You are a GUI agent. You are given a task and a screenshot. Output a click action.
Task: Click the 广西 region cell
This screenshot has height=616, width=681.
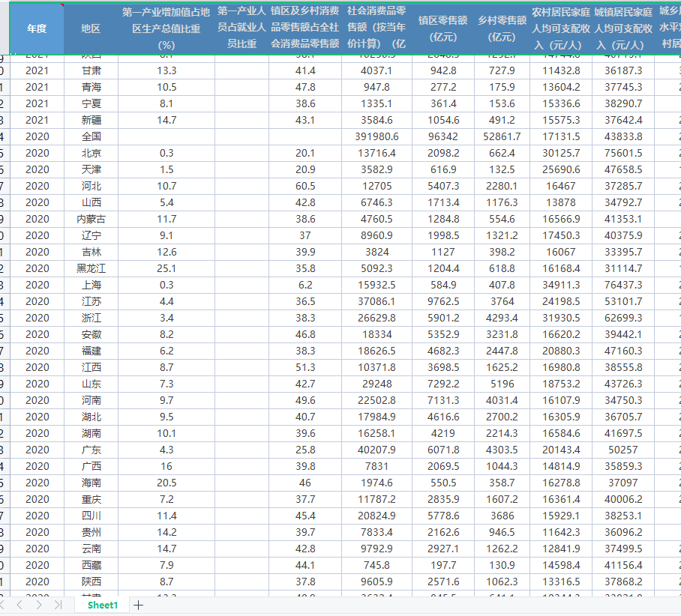[x=91, y=467]
